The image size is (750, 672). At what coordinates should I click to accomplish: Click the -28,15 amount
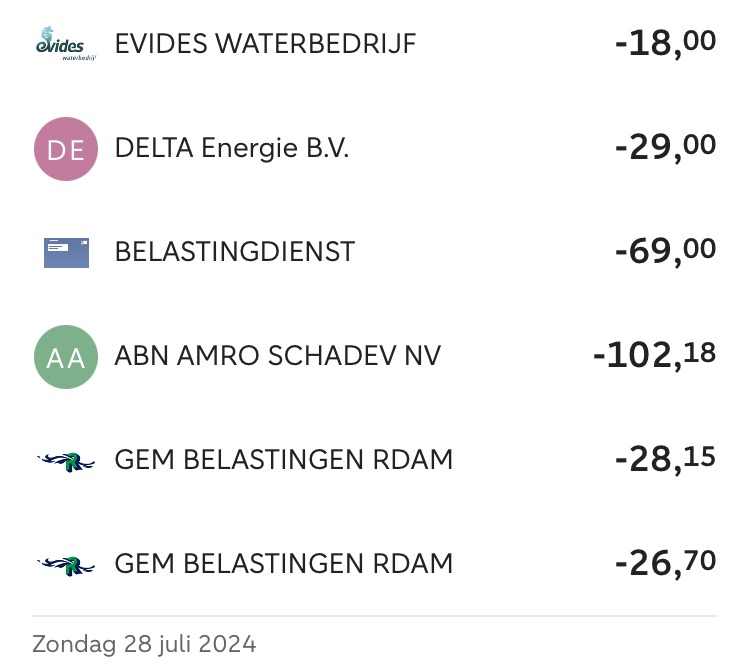(665, 459)
